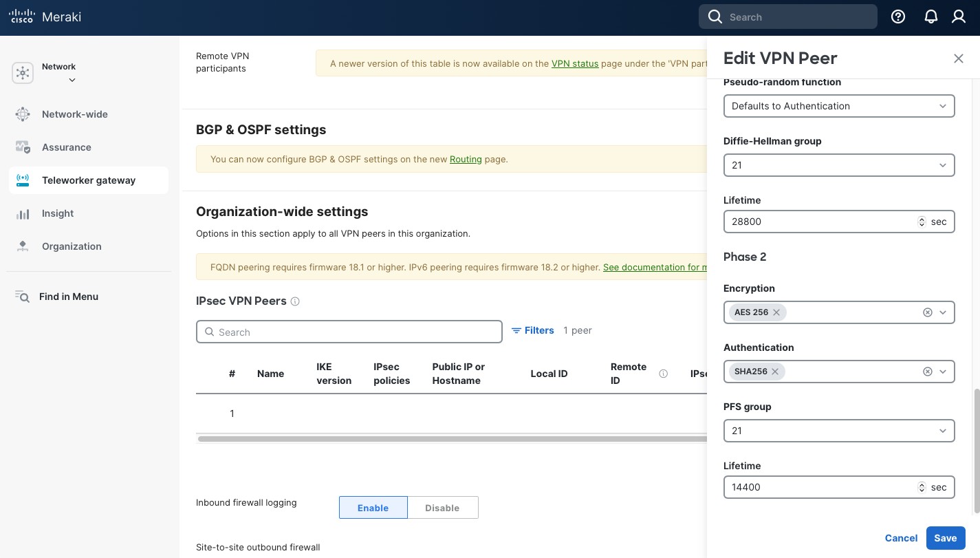Go to Teleworker gateway in the sidebar
980x558 pixels.
89,180
